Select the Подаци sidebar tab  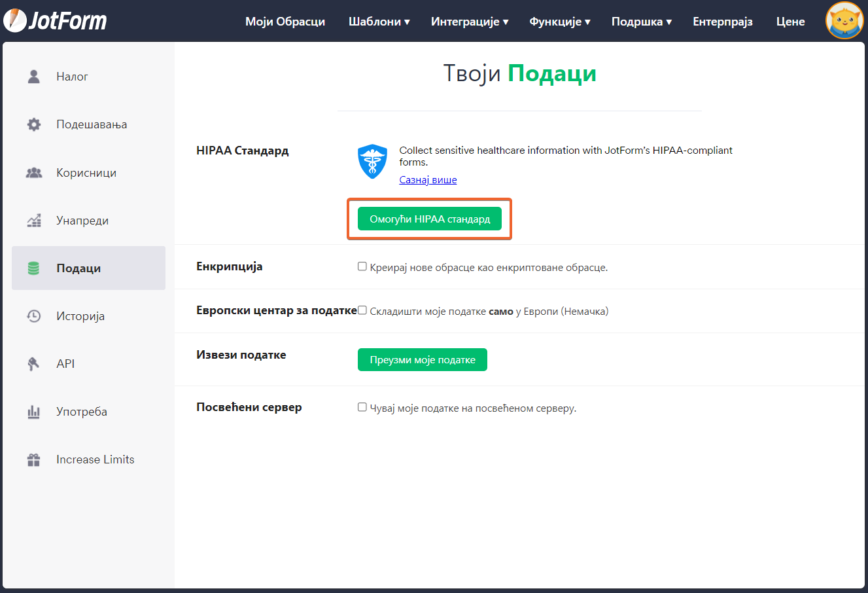click(89, 268)
